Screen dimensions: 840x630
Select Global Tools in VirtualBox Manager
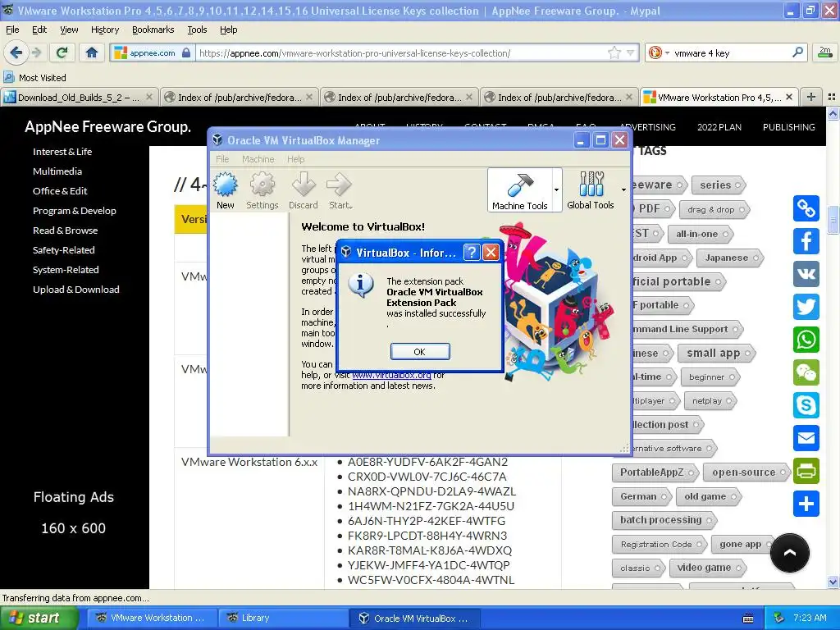point(591,190)
